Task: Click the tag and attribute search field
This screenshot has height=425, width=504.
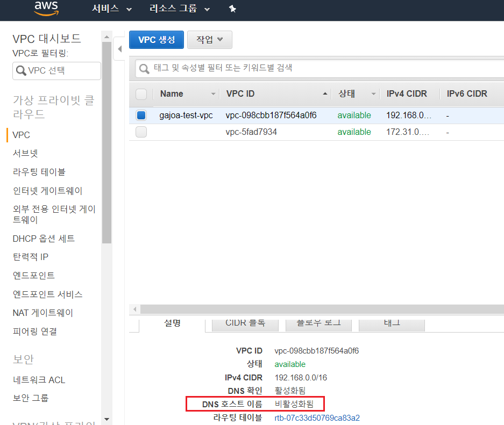Action: tap(320, 68)
